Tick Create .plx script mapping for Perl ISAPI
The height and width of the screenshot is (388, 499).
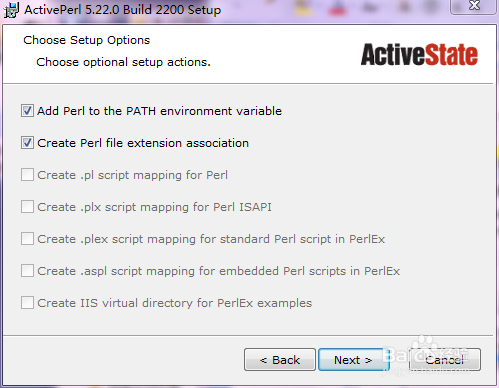(x=27, y=207)
